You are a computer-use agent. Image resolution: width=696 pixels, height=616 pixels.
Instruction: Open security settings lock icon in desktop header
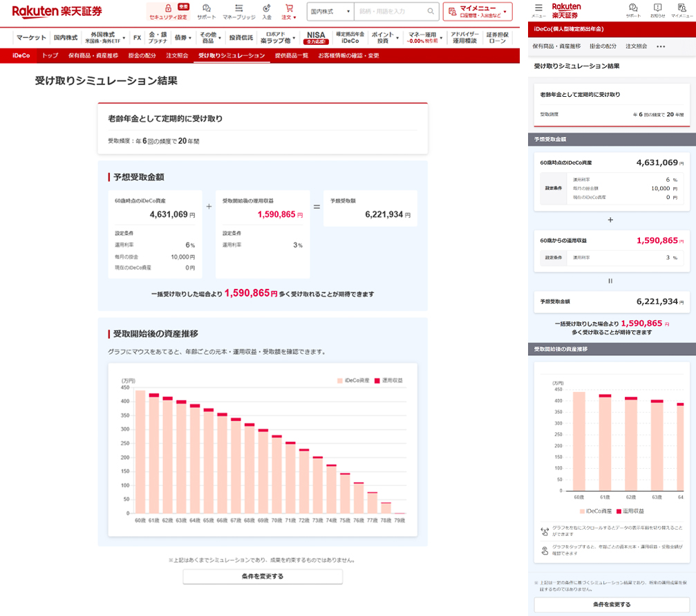(x=168, y=8)
